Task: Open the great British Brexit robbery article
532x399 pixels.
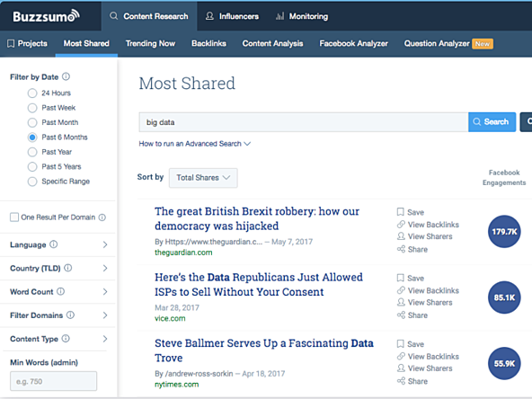Action: point(257,218)
